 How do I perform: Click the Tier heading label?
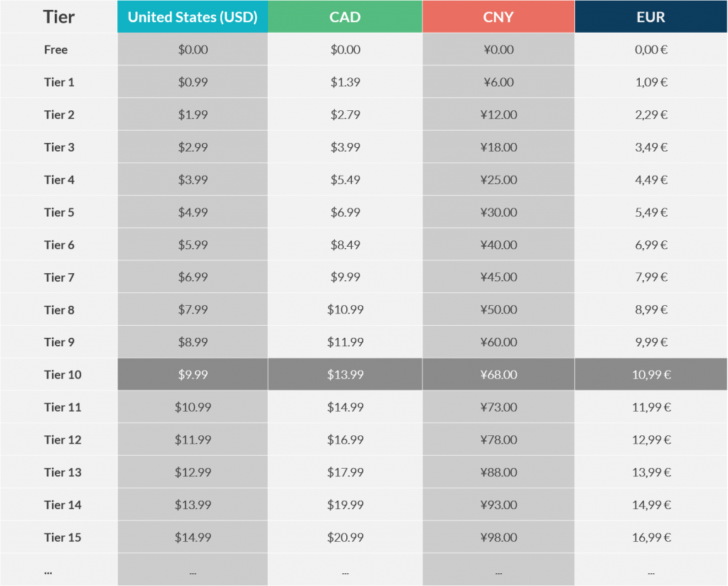[59, 17]
